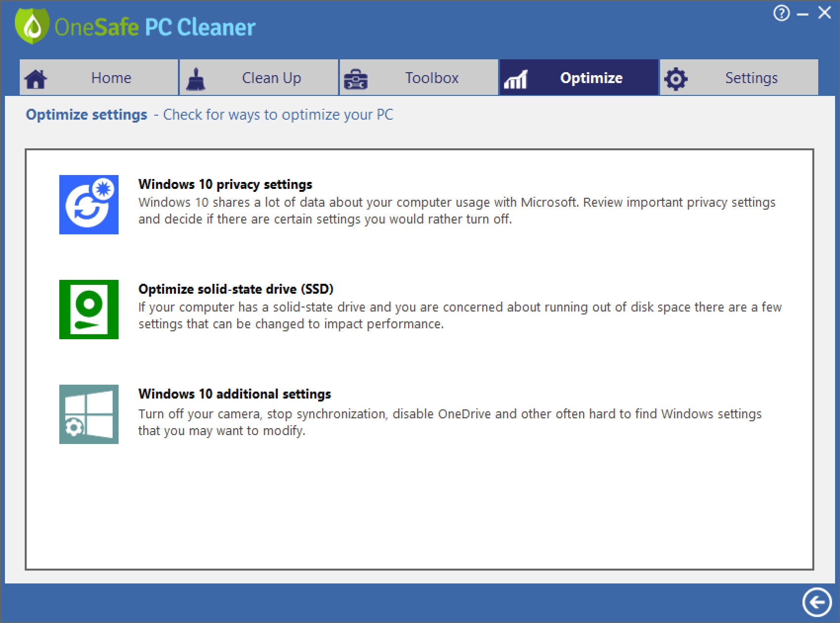
Task: Open Windows 10 privacy settings title
Action: [225, 184]
